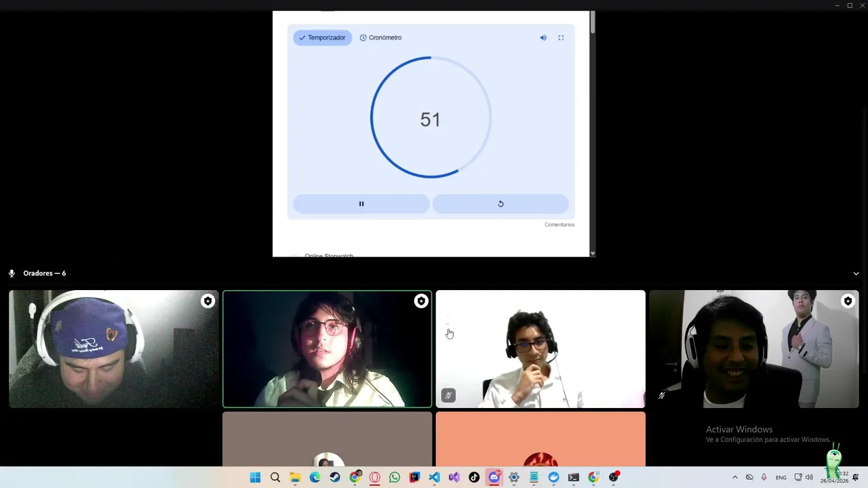
Task: Open Docker Desktop from the taskbar
Action: (x=554, y=477)
